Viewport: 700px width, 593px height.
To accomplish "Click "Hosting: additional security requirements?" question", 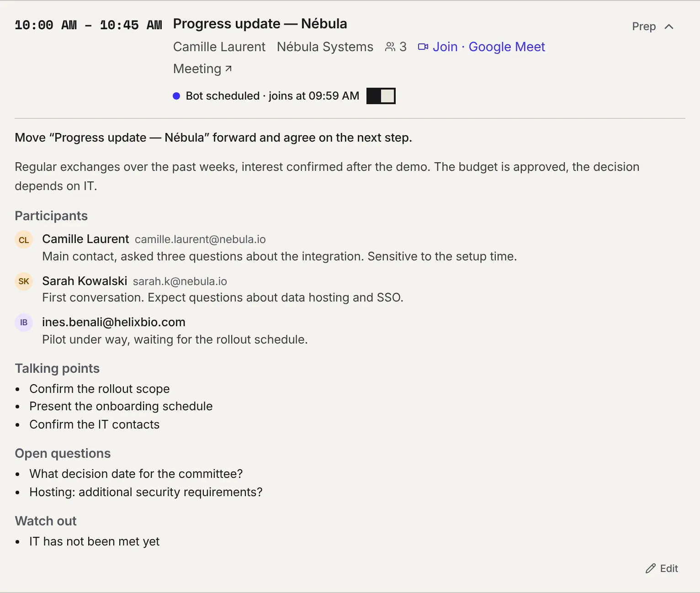I will pos(146,492).
